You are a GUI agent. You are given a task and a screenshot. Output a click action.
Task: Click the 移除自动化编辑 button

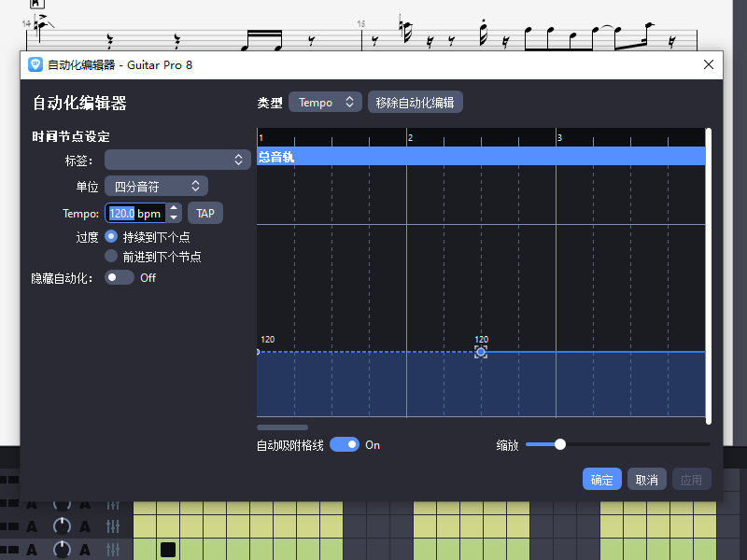tap(415, 102)
